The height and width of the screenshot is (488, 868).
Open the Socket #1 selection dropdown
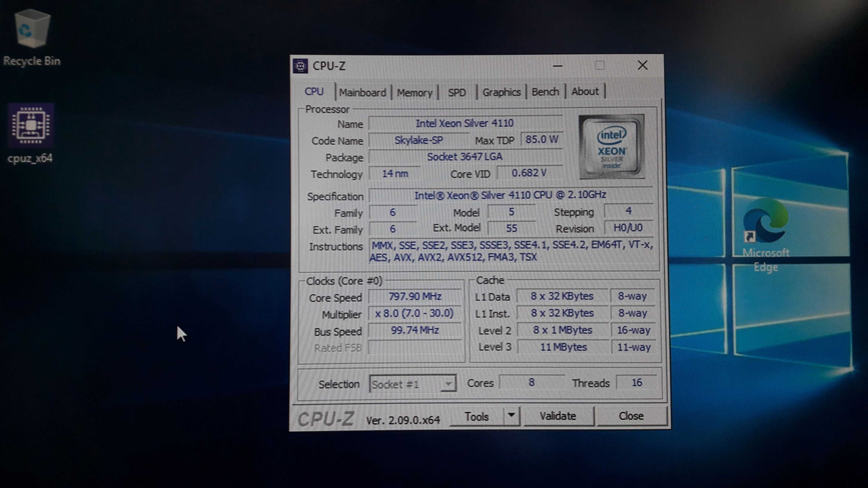coord(413,384)
